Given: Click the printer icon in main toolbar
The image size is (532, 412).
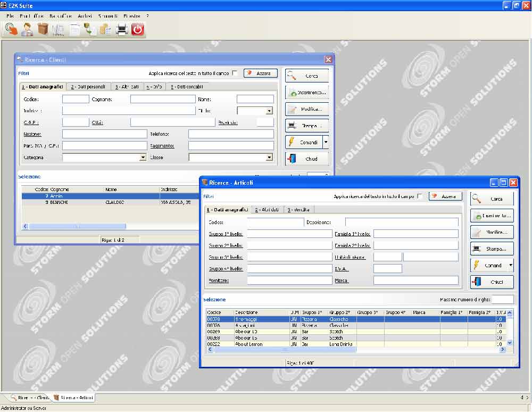Looking at the screenshot, I should click(122, 30).
